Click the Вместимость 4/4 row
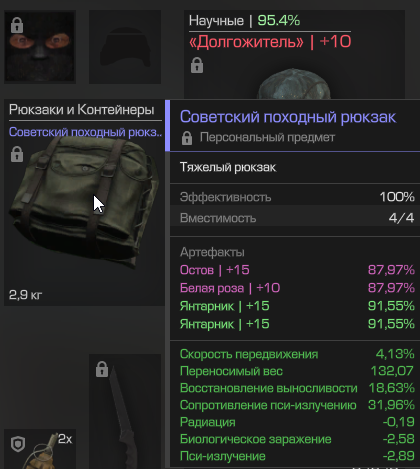This screenshot has height=469, width=420. (x=297, y=218)
